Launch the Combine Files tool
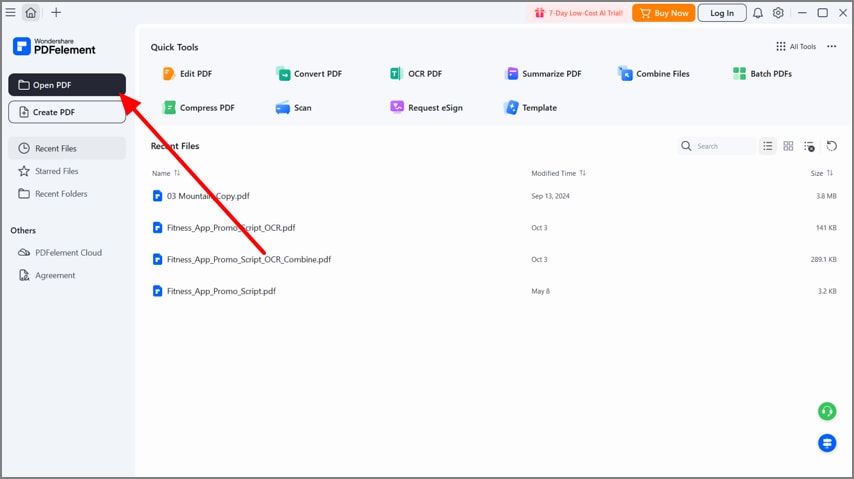Viewport: 854px width, 479px height. click(x=654, y=74)
